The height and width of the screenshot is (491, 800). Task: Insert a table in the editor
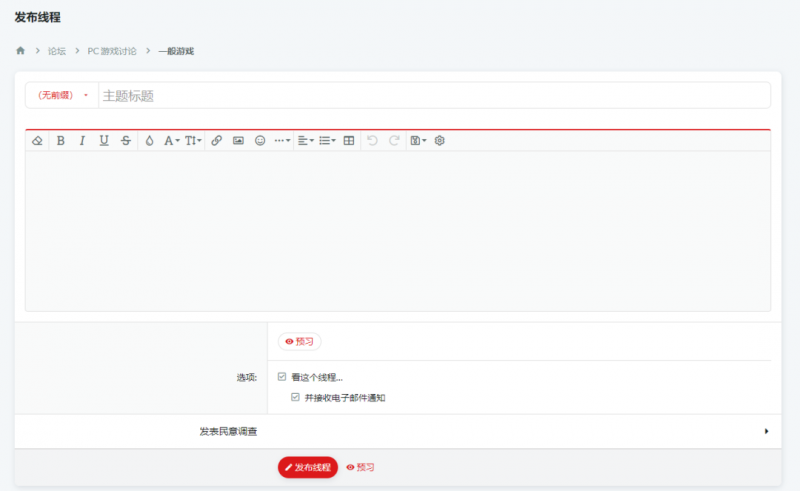coord(349,141)
